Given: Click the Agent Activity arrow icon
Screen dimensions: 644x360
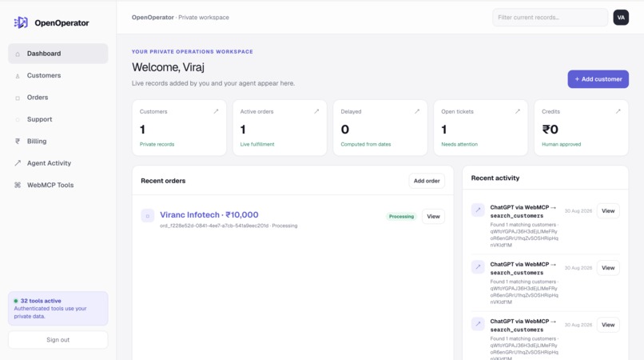Looking at the screenshot, I should pyautogui.click(x=18, y=163).
